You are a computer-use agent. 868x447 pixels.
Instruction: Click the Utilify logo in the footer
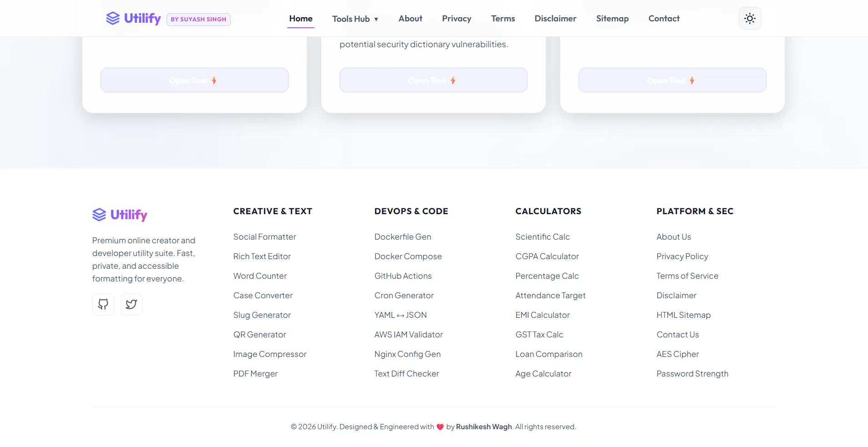point(120,215)
